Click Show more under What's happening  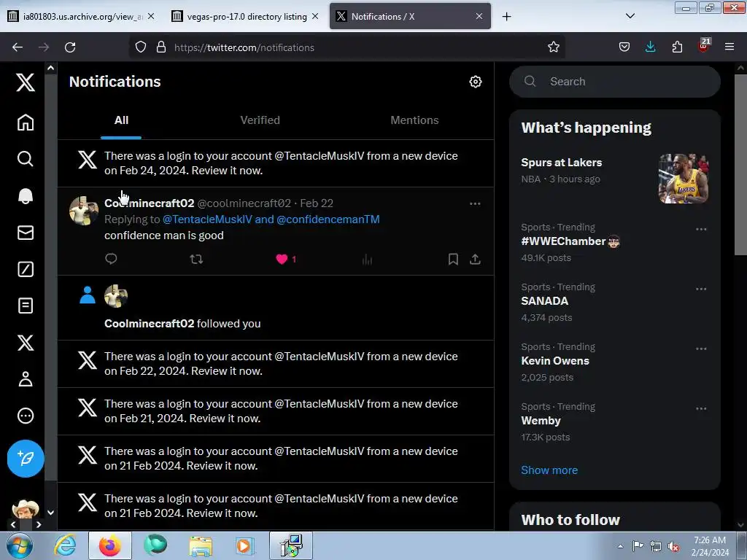(x=549, y=470)
